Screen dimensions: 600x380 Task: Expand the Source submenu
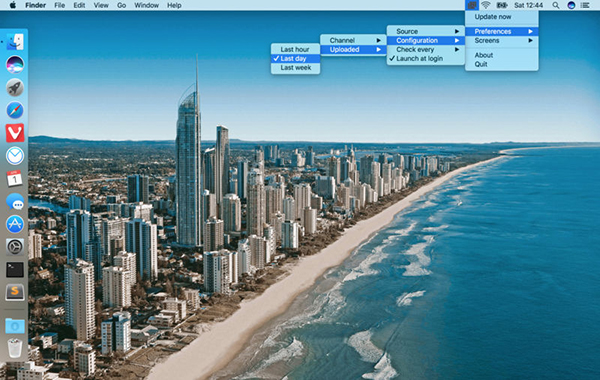click(426, 31)
